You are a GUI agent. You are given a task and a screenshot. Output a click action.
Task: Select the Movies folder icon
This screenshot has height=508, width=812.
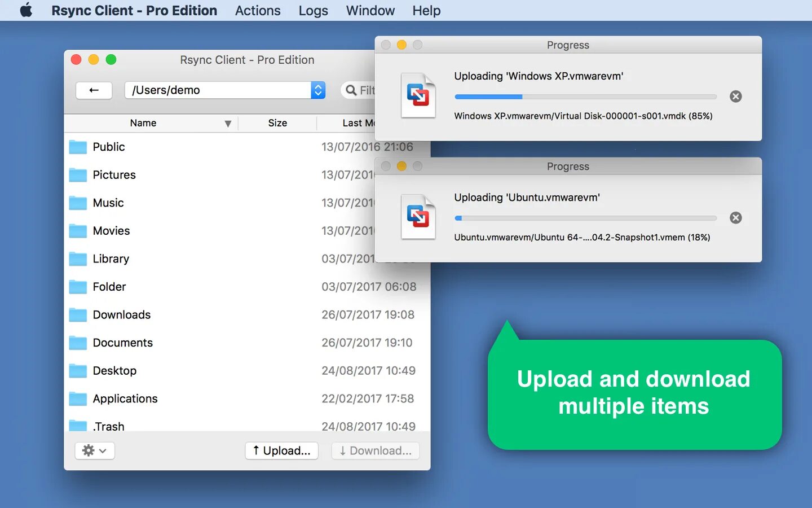[78, 231]
